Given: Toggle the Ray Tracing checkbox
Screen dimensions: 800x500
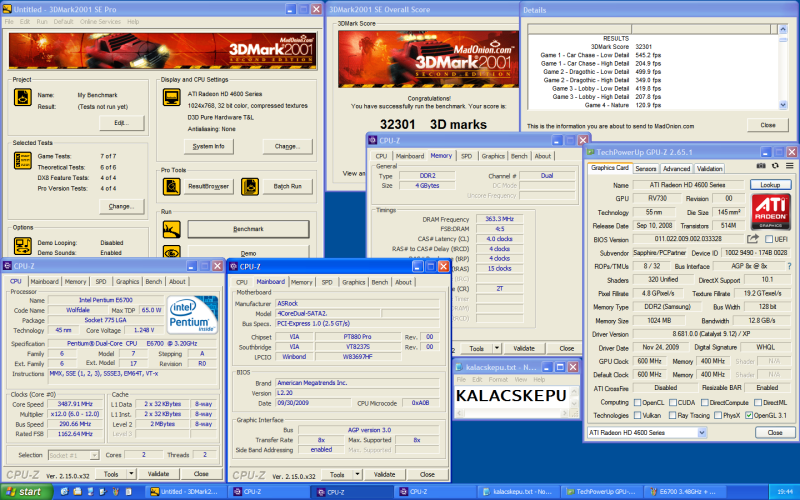Looking at the screenshot, I should pyautogui.click(x=673, y=415).
